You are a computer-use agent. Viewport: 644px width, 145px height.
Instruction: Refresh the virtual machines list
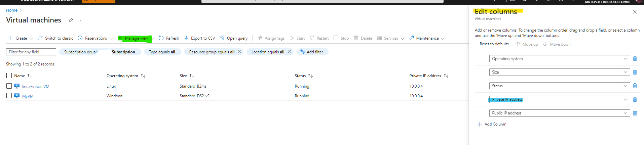pyautogui.click(x=169, y=38)
